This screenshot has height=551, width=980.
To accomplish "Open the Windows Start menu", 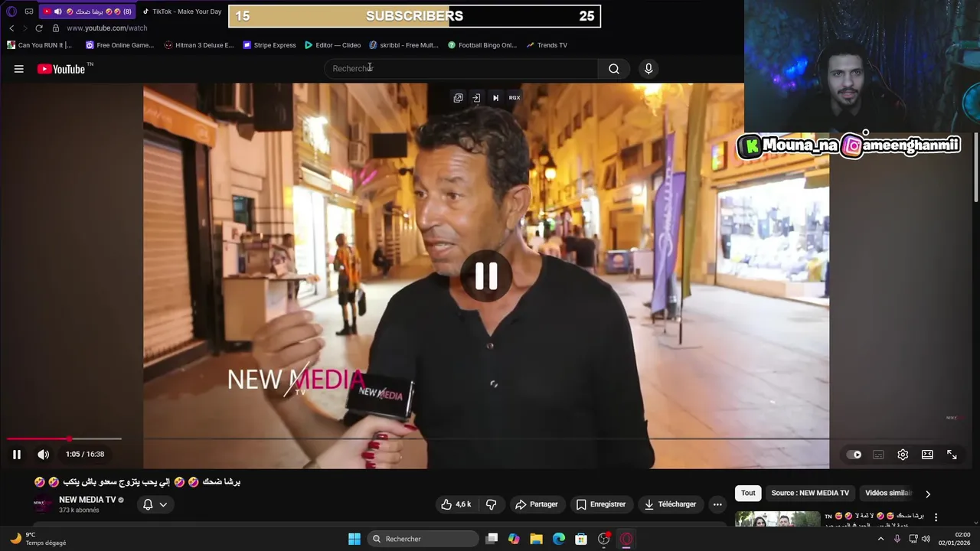I will point(354,539).
